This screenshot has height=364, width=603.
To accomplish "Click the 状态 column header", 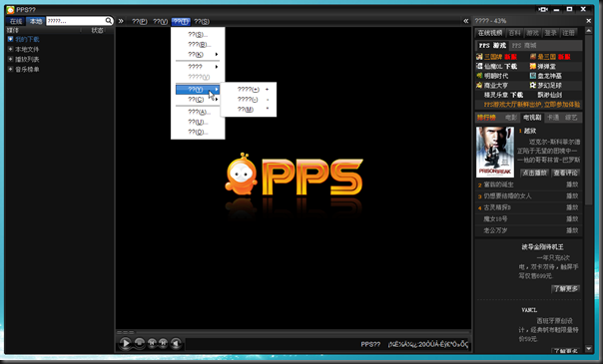I will 97,30.
